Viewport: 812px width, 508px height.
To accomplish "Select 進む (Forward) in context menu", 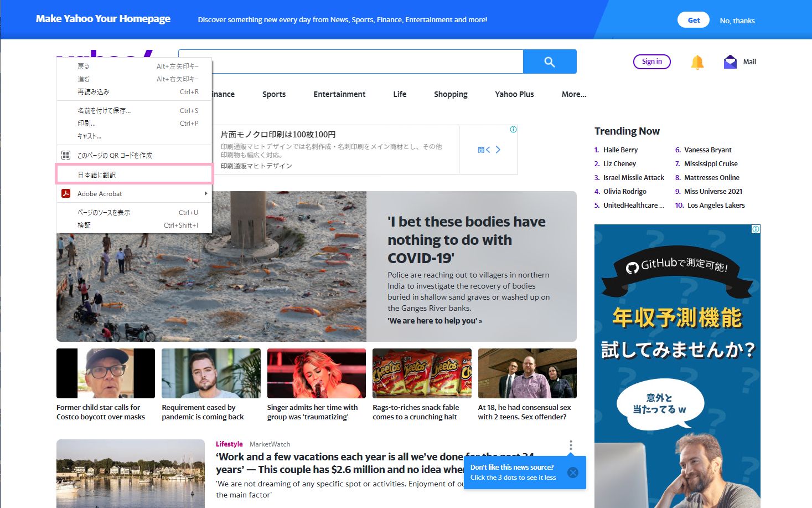I will (x=135, y=79).
